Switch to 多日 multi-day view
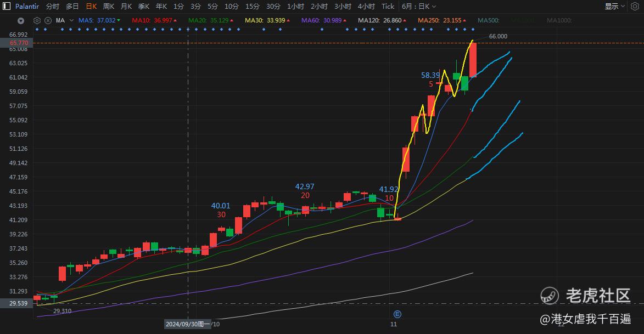 pos(72,6)
